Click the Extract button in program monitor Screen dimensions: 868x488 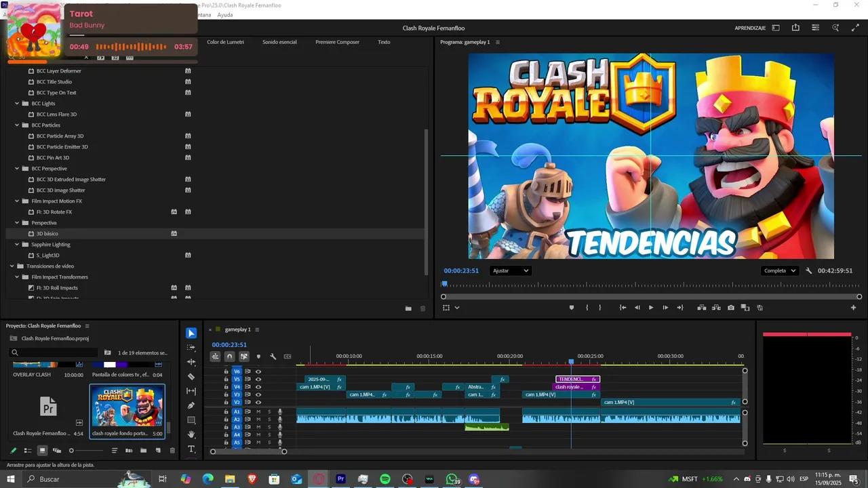716,308
